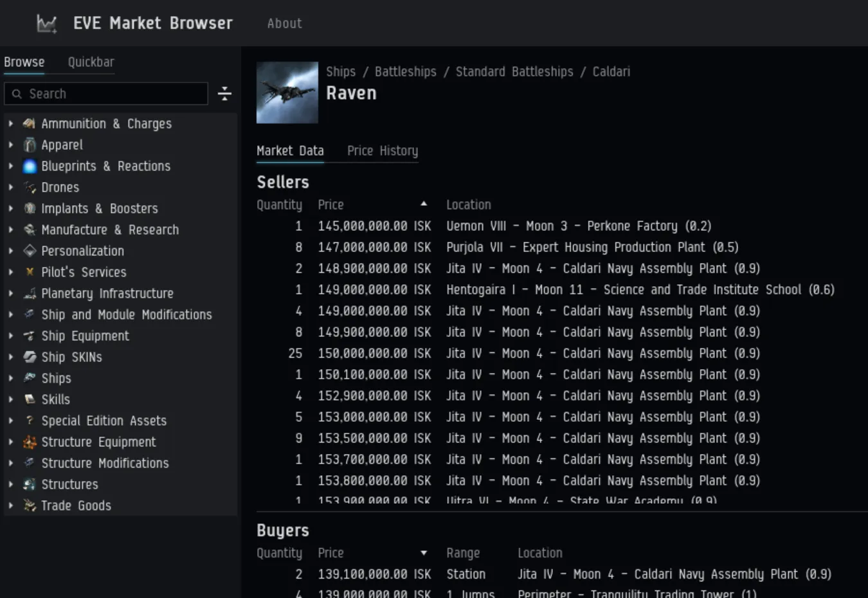868x598 pixels.
Task: Click the Structure Equipment category icon
Action: tap(29, 442)
